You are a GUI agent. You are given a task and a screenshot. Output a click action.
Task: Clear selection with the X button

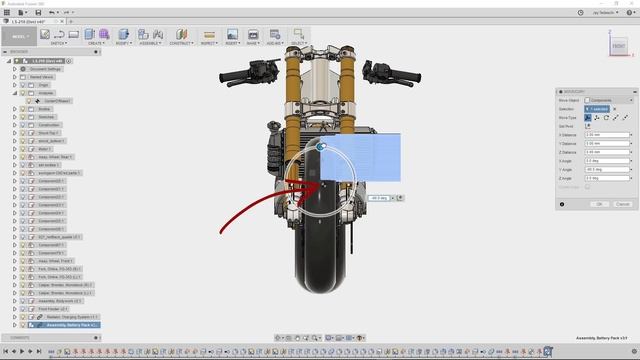pyautogui.click(x=615, y=109)
